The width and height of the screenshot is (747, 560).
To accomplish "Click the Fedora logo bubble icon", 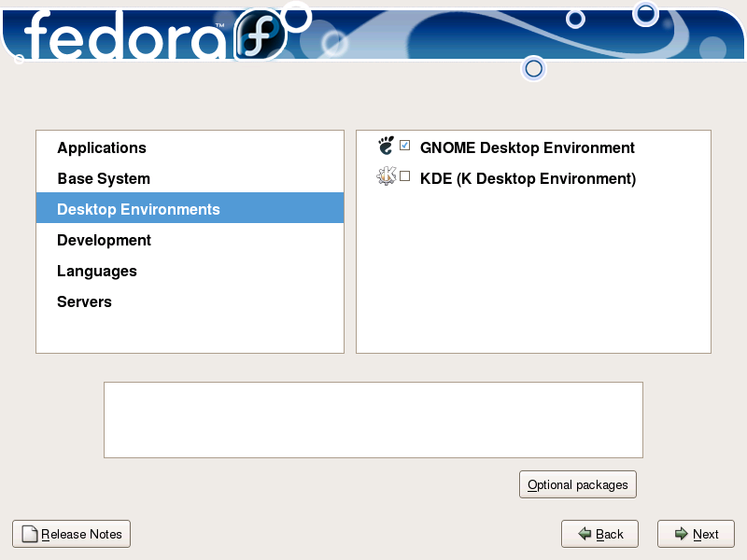I will coord(260,35).
